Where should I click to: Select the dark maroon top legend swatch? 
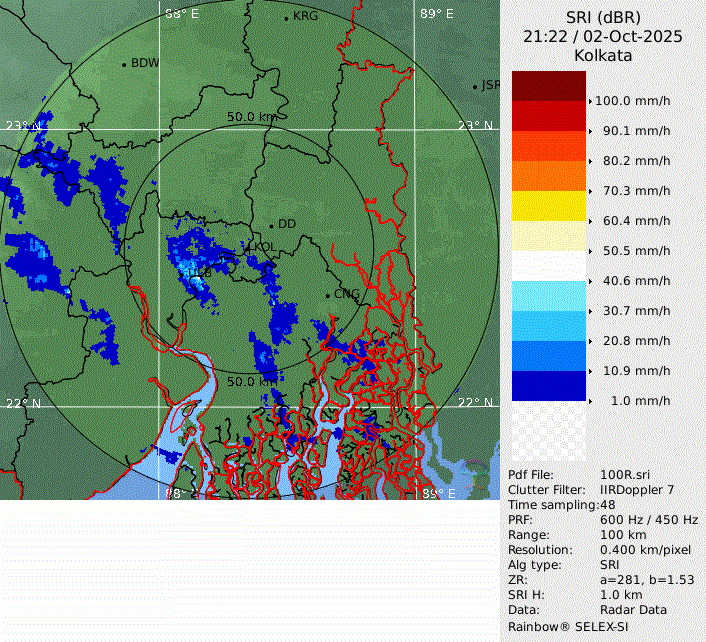pyautogui.click(x=548, y=86)
